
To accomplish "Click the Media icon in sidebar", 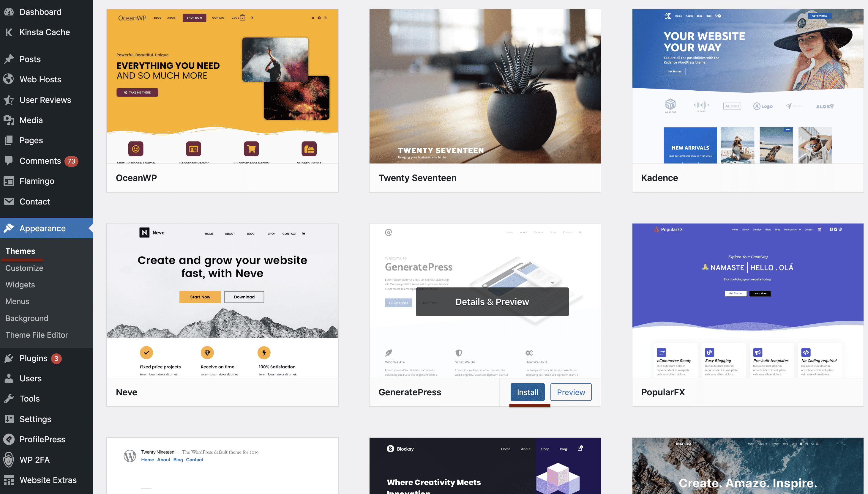I will point(8,119).
